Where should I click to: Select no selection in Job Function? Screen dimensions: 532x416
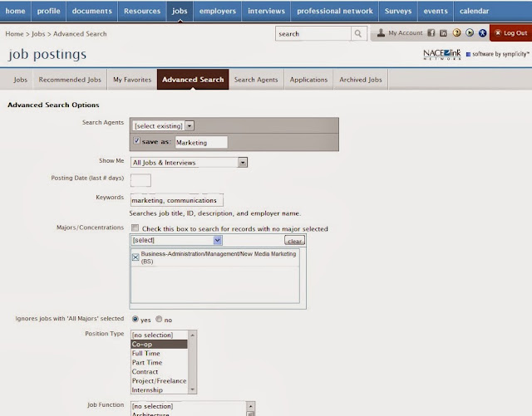click(189, 406)
